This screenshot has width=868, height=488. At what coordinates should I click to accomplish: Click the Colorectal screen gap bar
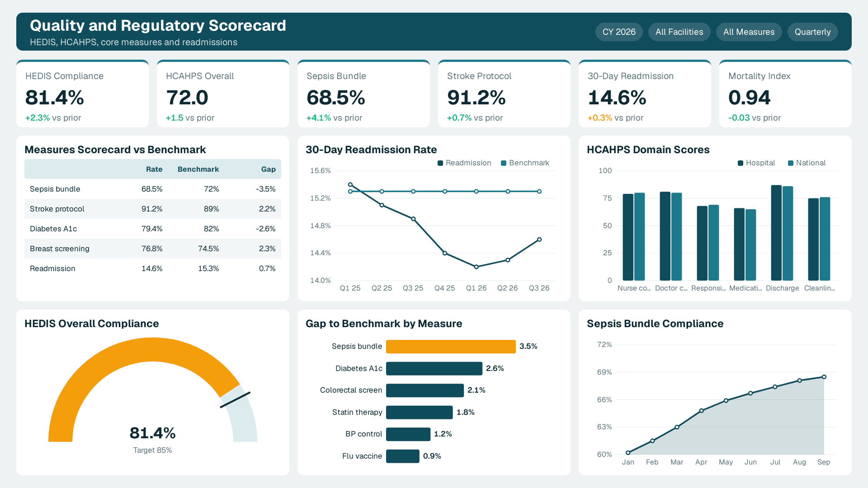click(425, 390)
